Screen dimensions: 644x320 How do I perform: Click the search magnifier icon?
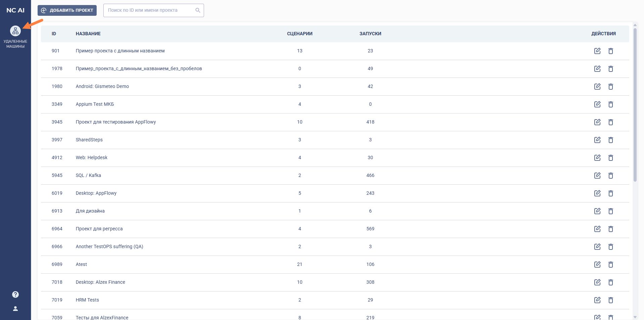[x=198, y=10]
